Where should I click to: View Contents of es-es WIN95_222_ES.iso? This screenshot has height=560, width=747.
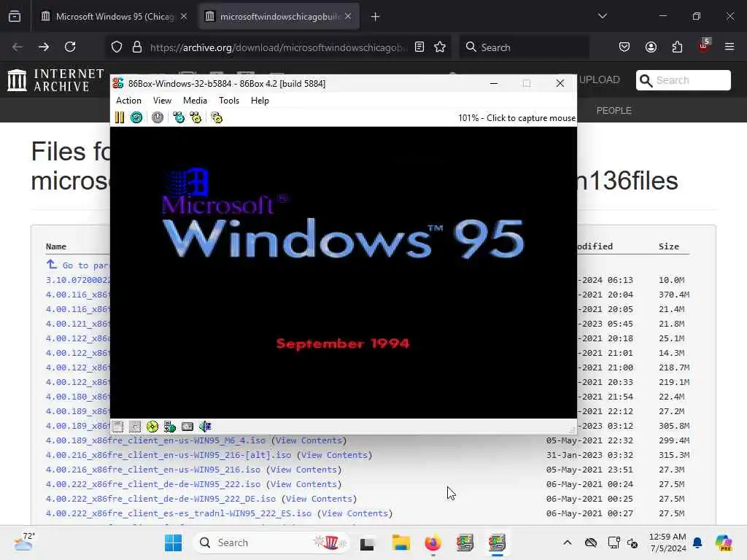[355, 513]
